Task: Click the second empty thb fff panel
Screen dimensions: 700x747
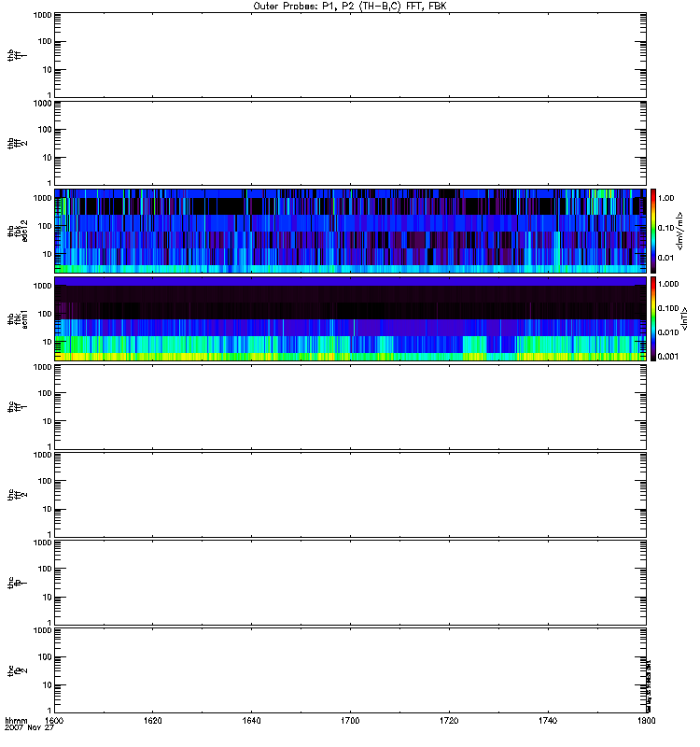Action: click(x=350, y=143)
